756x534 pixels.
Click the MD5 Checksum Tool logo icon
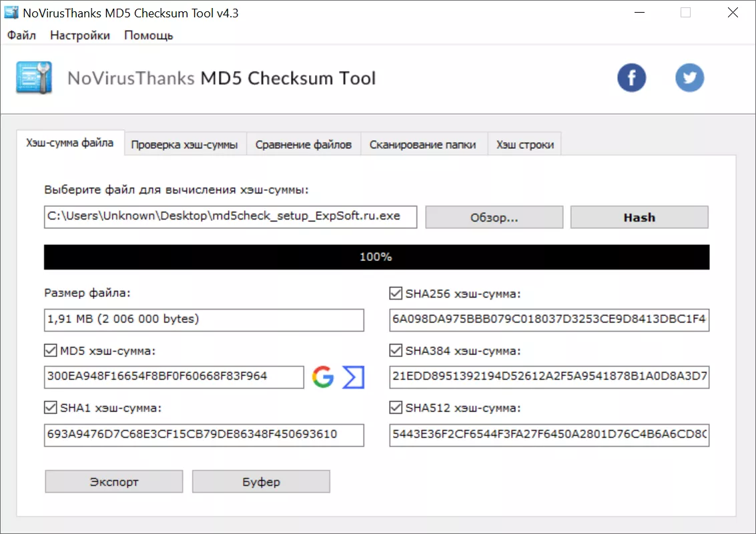[x=34, y=77]
